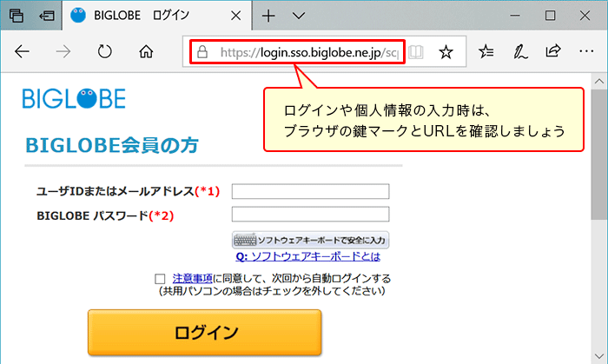Click the padlock security icon
This screenshot has width=608, height=364.
click(202, 51)
